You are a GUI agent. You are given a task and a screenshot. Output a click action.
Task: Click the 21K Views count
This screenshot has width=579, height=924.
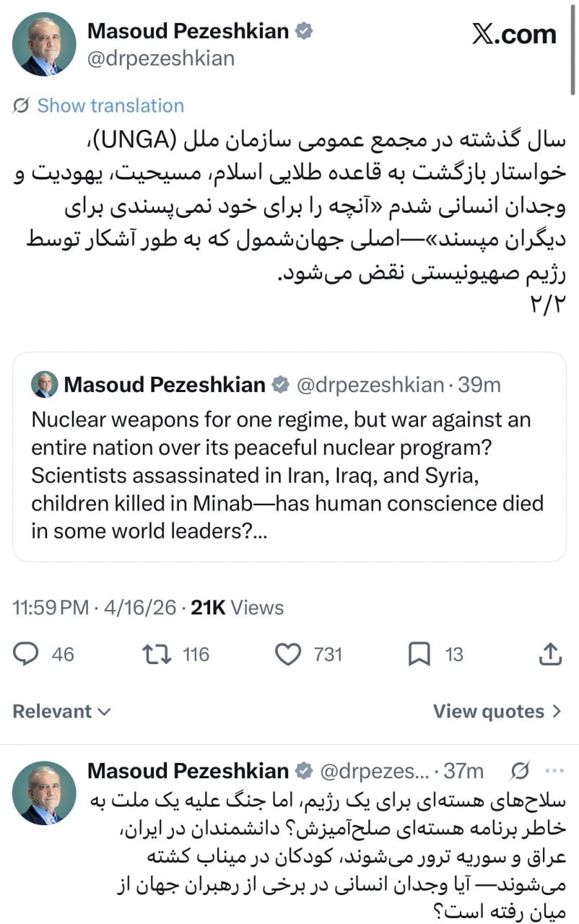pyautogui.click(x=237, y=608)
